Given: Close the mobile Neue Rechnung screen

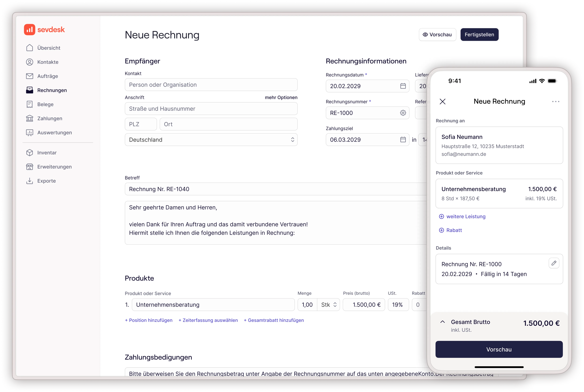Looking at the screenshot, I should [442, 102].
